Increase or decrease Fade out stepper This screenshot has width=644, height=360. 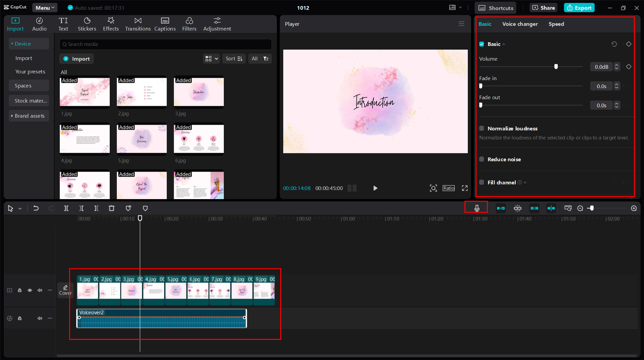click(617, 106)
